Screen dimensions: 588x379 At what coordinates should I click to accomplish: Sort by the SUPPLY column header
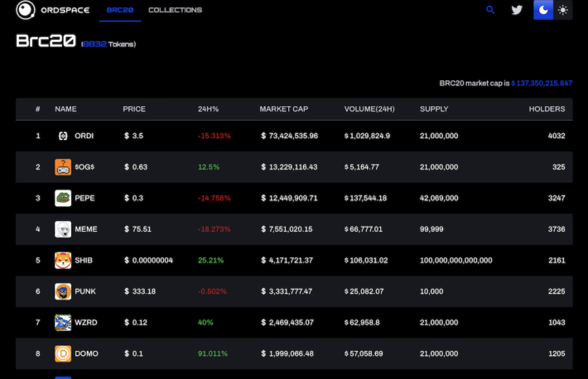coord(434,109)
